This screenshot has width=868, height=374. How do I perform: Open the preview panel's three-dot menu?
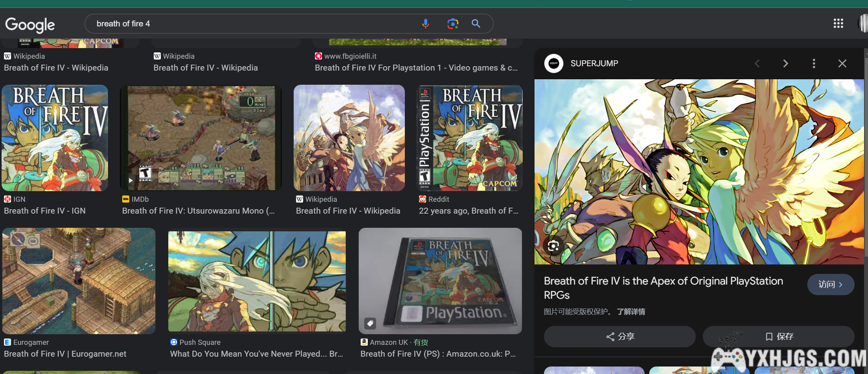[814, 63]
